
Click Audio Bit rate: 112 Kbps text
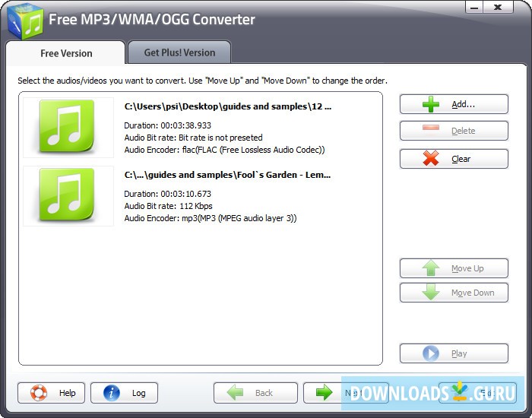(x=168, y=206)
